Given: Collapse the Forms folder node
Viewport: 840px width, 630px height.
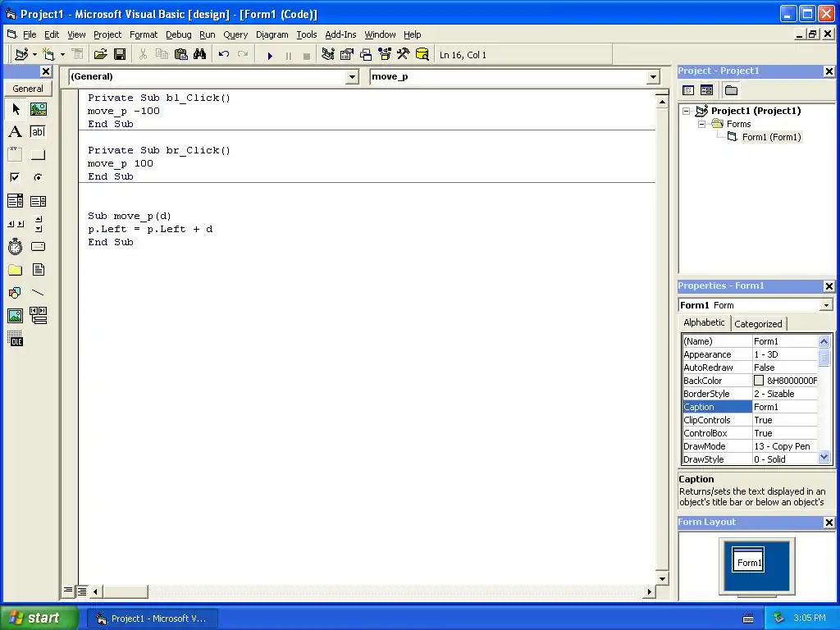Looking at the screenshot, I should coord(701,125).
